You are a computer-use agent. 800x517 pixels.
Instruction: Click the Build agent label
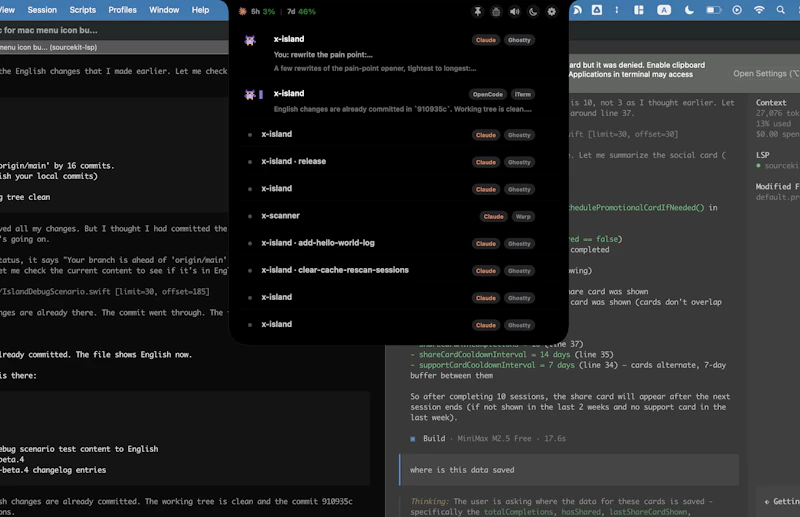tap(434, 438)
